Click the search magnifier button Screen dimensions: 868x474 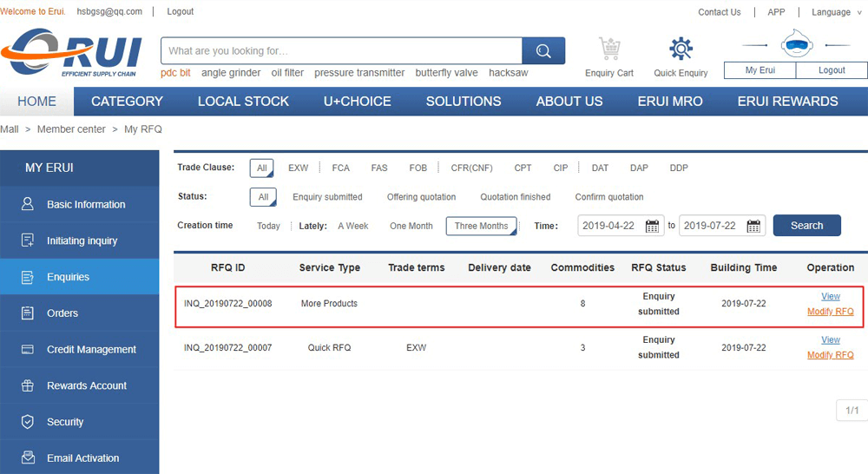(543, 51)
